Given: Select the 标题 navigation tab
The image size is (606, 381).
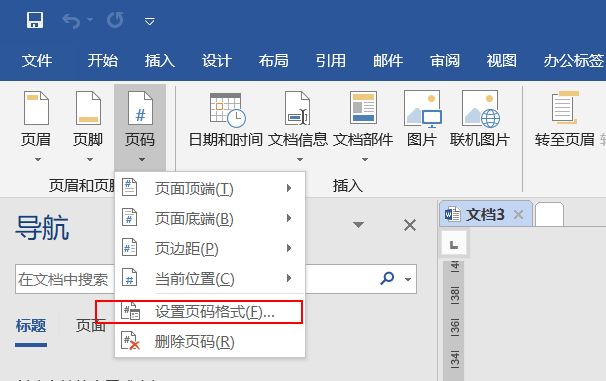Looking at the screenshot, I should click(31, 326).
